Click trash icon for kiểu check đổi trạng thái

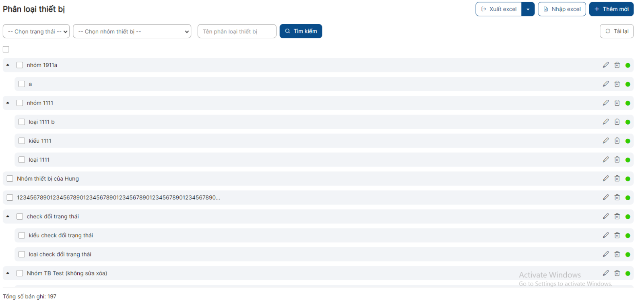point(617,235)
